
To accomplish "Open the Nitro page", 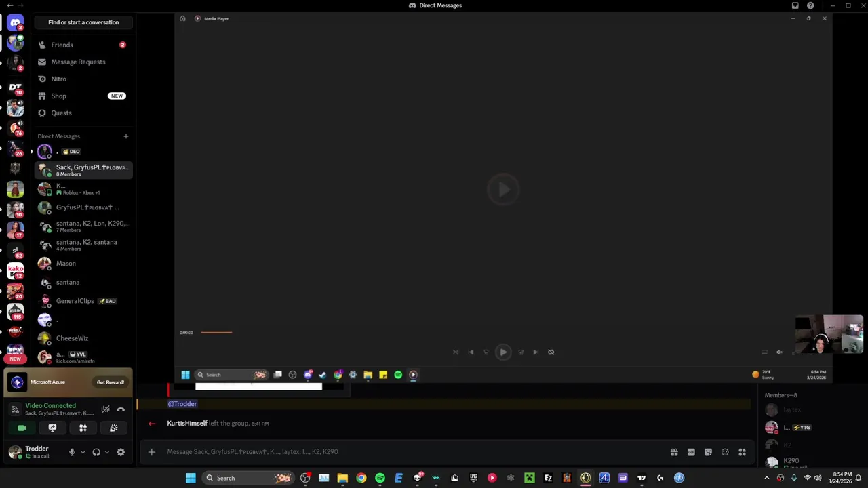I will point(83,79).
